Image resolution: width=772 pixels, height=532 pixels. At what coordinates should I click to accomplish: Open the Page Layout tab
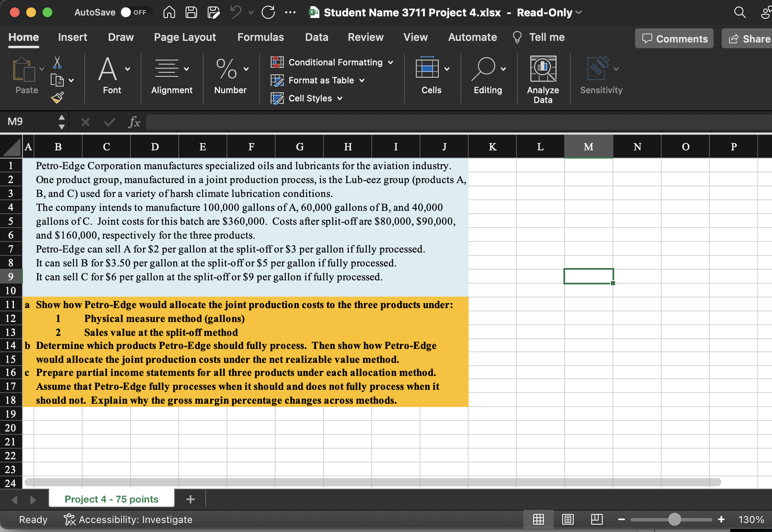coord(185,37)
